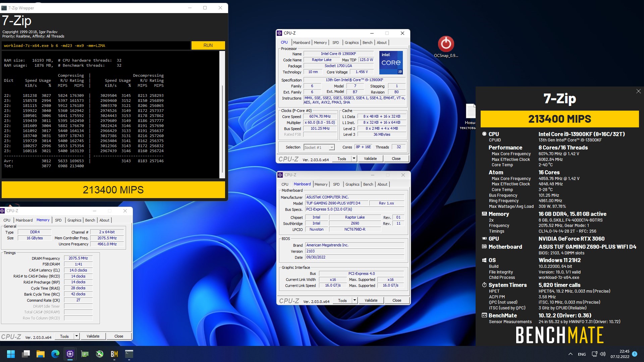Image resolution: width=644 pixels, height=362 pixels.
Task: Close the BenchMate result panel
Action: pyautogui.click(x=638, y=91)
